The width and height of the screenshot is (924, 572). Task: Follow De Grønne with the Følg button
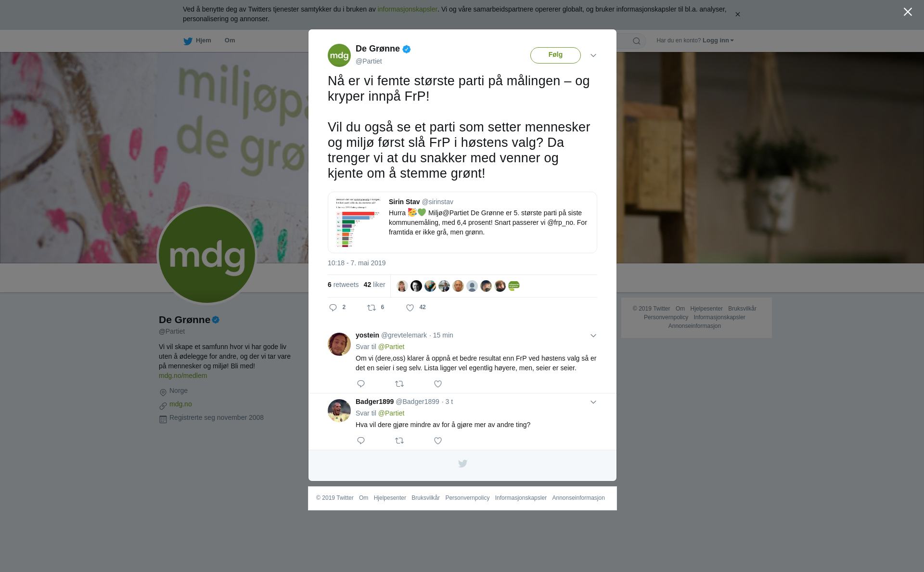coord(555,55)
